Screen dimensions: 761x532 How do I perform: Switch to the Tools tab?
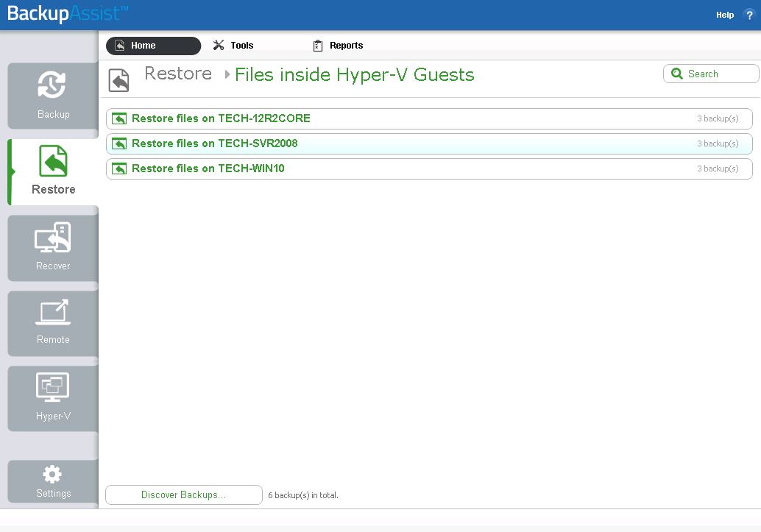pyautogui.click(x=233, y=45)
